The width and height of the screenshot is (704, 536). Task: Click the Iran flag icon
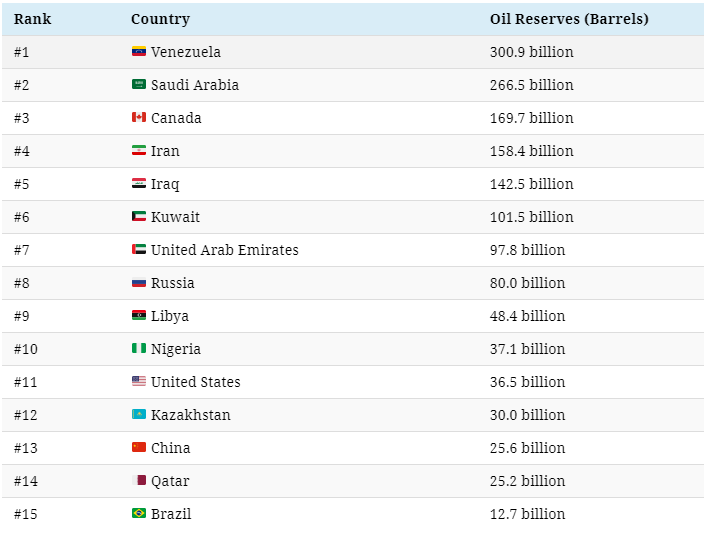tap(139, 150)
